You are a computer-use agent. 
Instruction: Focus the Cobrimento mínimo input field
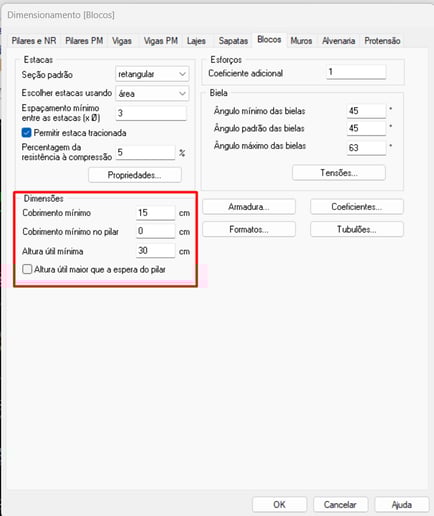tap(155, 213)
